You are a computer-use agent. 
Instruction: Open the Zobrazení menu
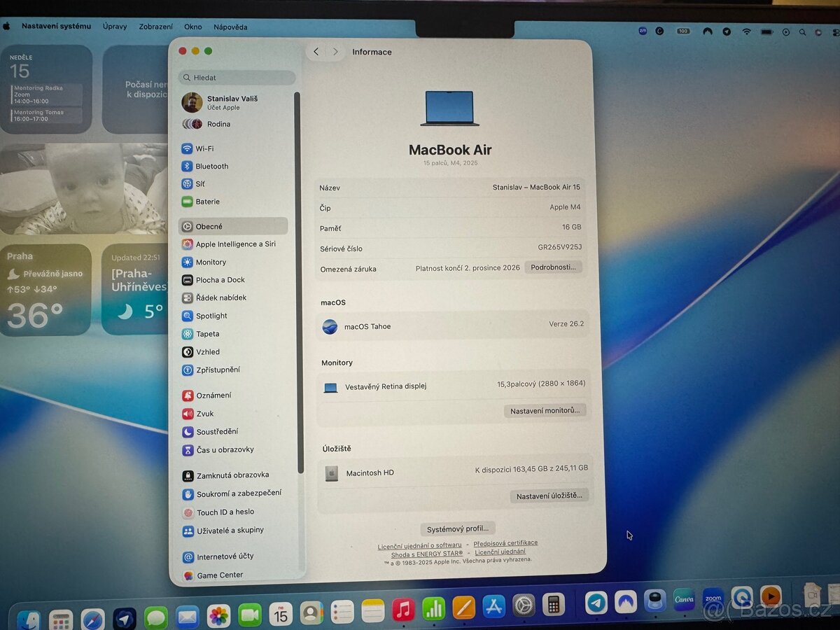click(155, 27)
